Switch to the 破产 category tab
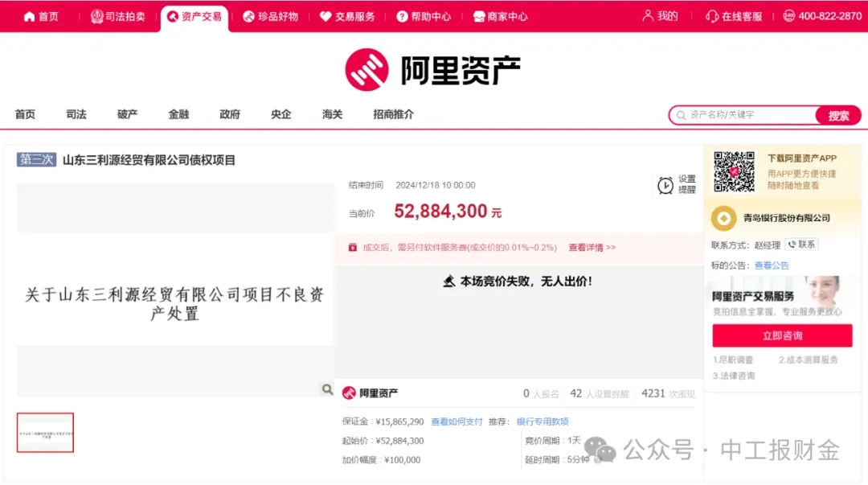 point(126,114)
